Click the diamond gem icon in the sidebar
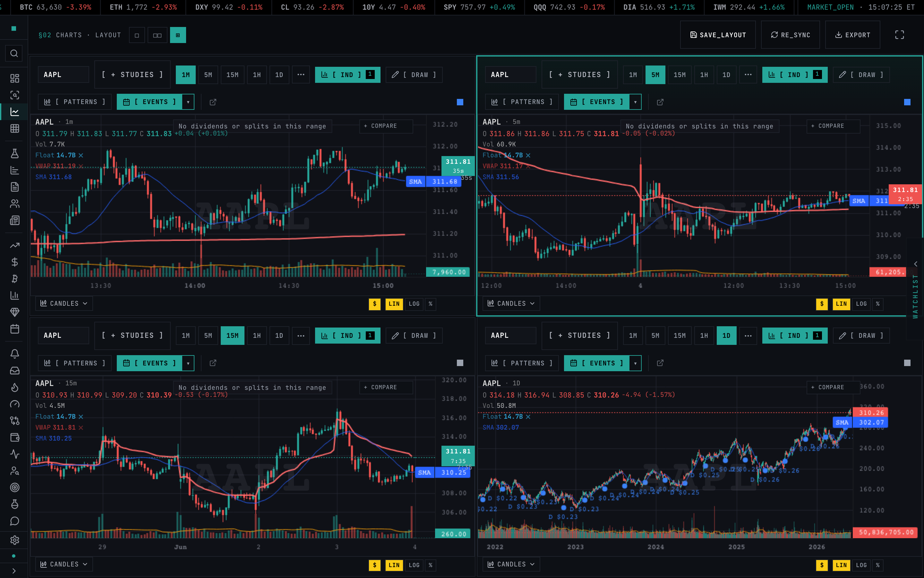This screenshot has width=924, height=578. 14,312
